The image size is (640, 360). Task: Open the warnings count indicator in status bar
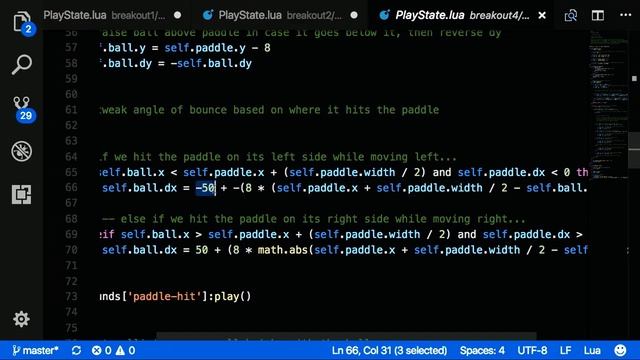click(126, 351)
